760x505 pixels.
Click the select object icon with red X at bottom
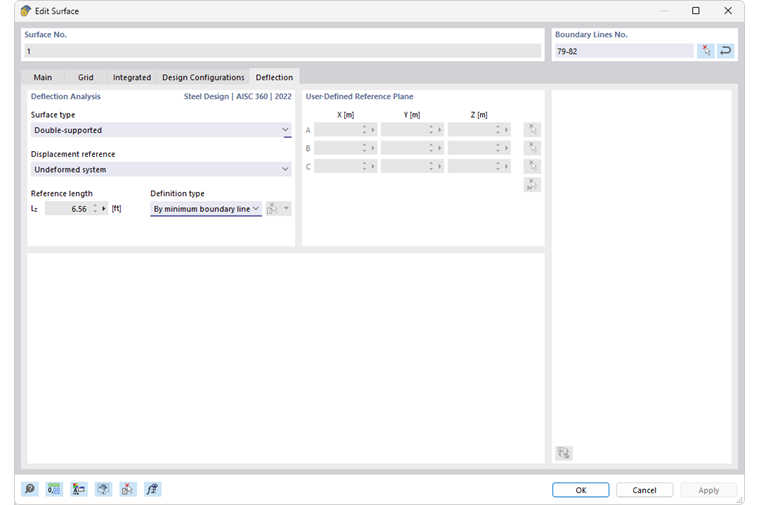[x=127, y=489]
